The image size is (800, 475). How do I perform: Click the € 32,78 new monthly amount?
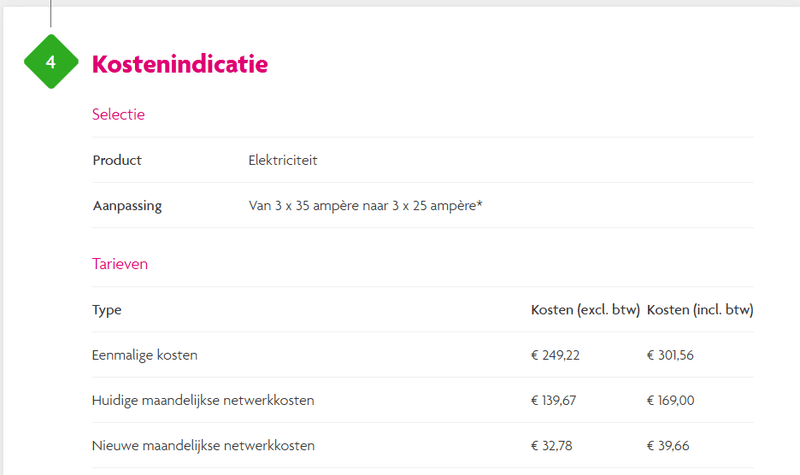(553, 446)
